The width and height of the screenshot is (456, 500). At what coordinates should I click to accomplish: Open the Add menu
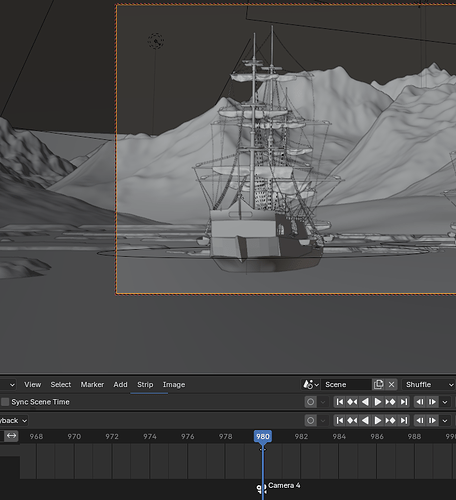coord(120,385)
